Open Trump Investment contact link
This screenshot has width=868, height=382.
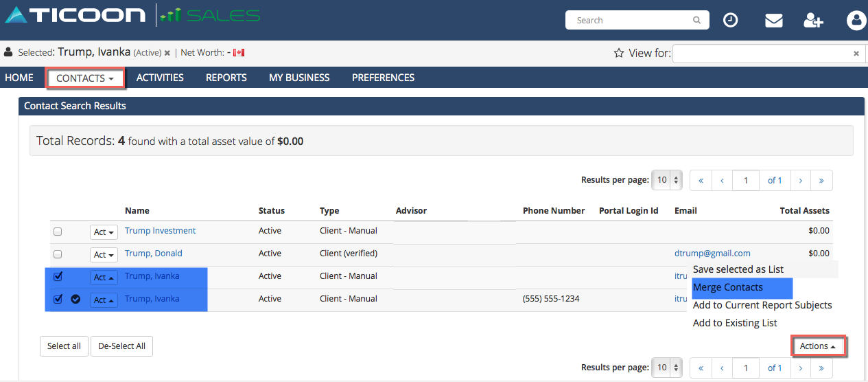pos(161,231)
